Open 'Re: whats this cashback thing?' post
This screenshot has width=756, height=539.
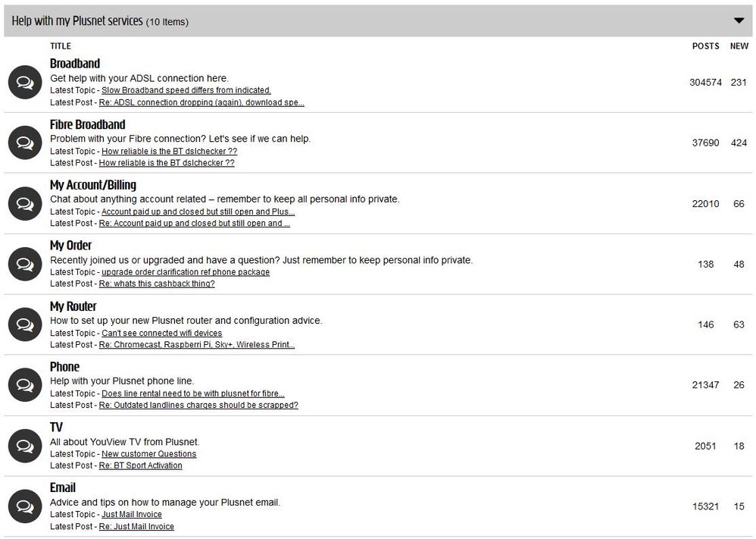[x=157, y=284]
